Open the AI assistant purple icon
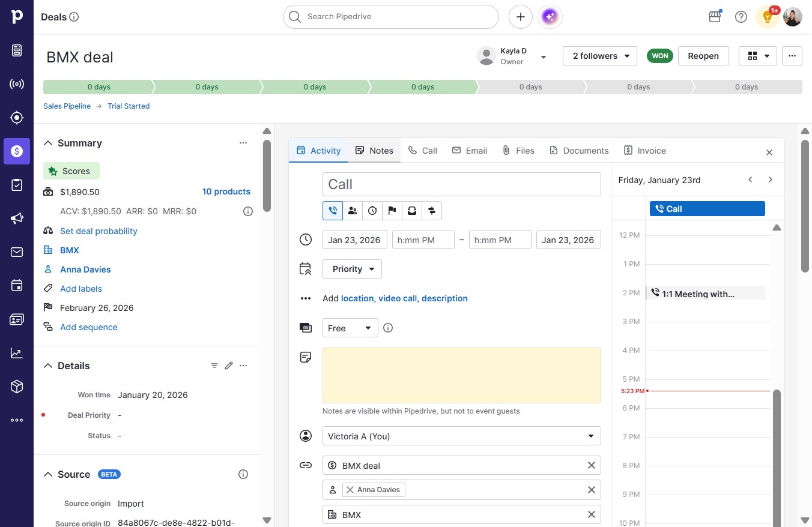The width and height of the screenshot is (812, 527). coord(551,17)
